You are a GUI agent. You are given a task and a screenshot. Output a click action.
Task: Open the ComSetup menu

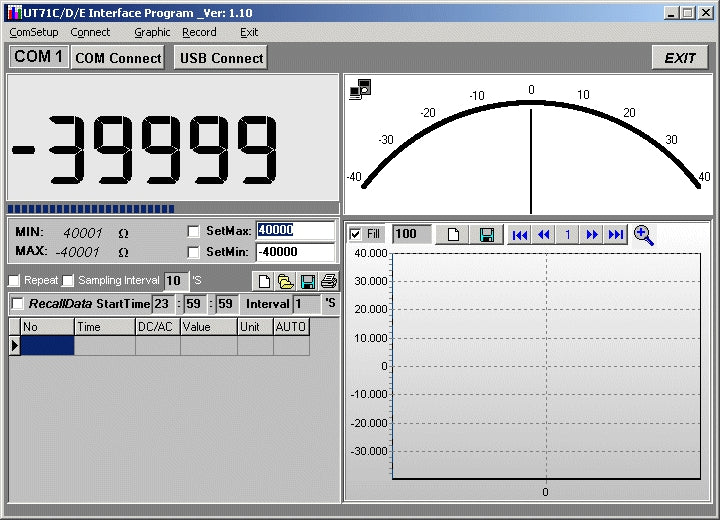click(x=34, y=32)
